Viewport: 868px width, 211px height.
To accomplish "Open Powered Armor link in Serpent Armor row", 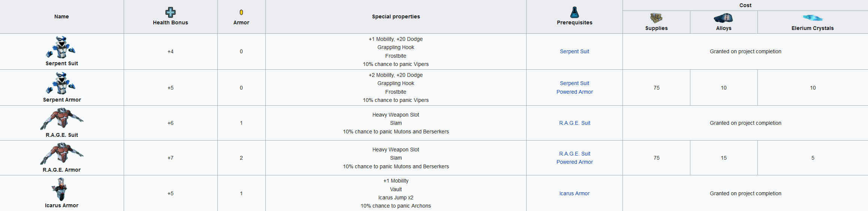I will tap(575, 92).
